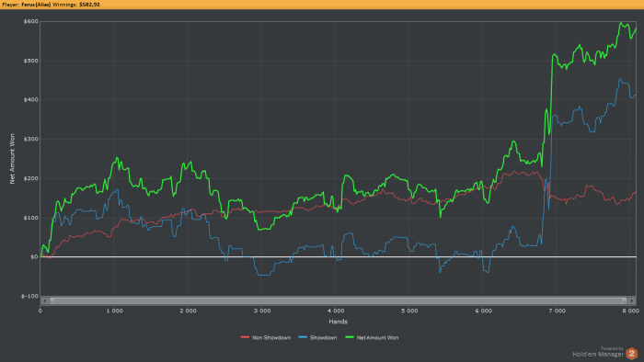Click the green Net Amount Won legend marker
The image size is (644, 362).
pyautogui.click(x=350, y=337)
